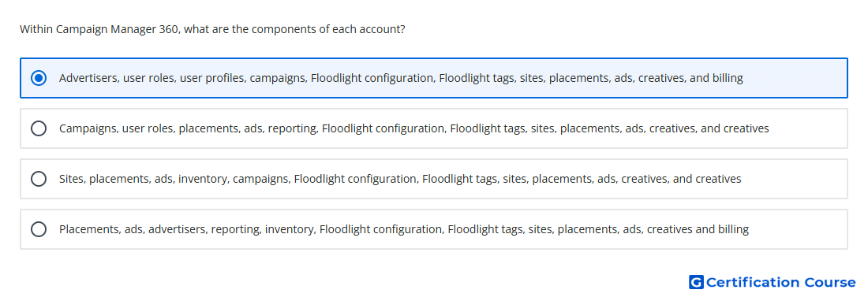The height and width of the screenshot is (297, 868).
Task: Click the blue G Certification Course logo icon
Action: pos(696,282)
